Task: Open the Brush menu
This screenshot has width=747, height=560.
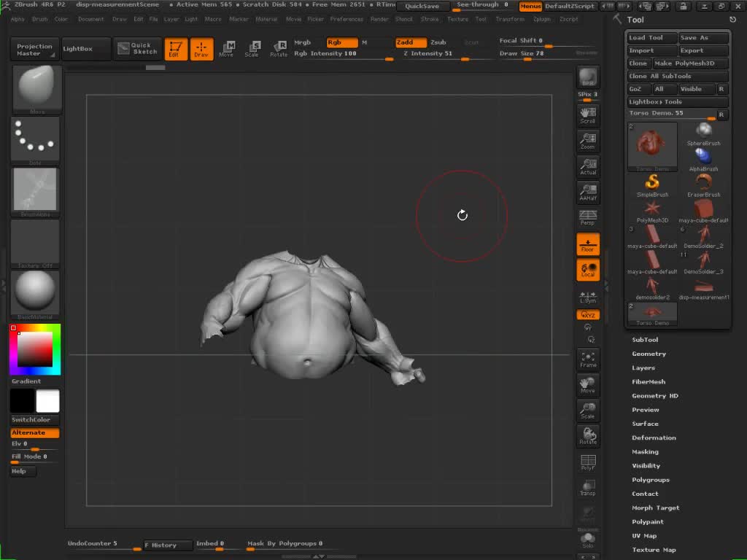Action: pos(40,19)
